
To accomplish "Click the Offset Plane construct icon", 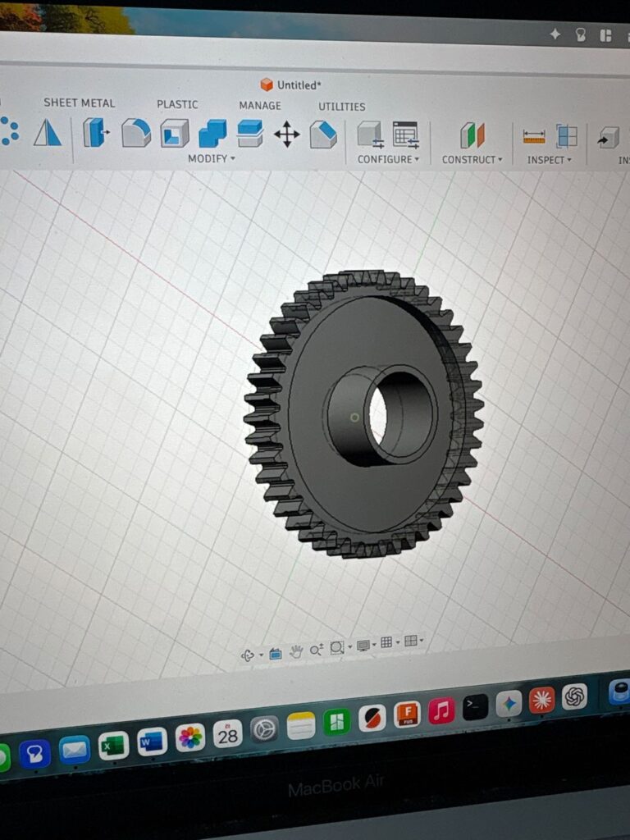I will (x=472, y=135).
